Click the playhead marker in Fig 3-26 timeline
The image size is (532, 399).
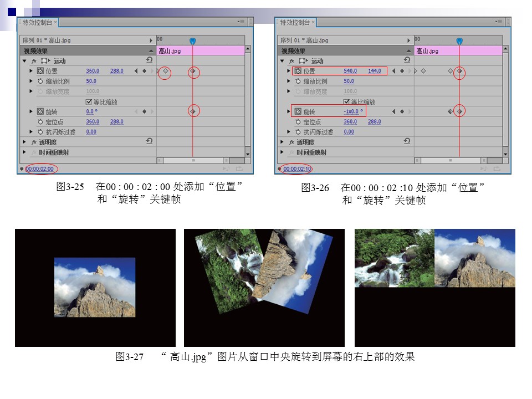coord(459,41)
